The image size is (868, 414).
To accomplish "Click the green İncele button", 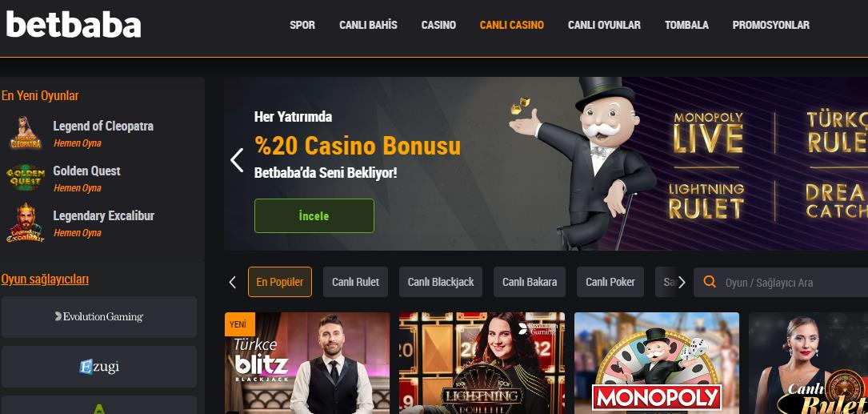I will click(314, 215).
